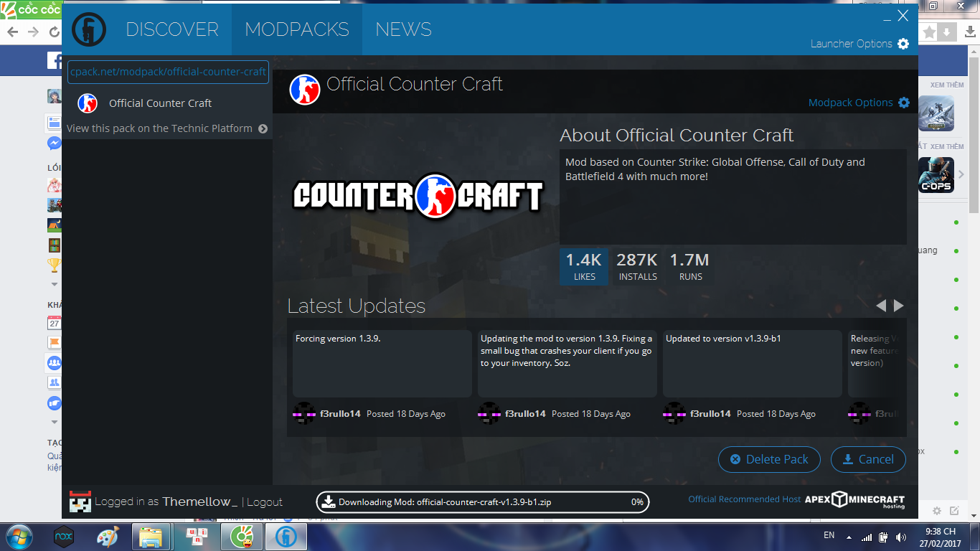Open the 'Updating the mod to version 1.3.9' card
Image resolution: width=980 pixels, height=551 pixels.
point(567,364)
